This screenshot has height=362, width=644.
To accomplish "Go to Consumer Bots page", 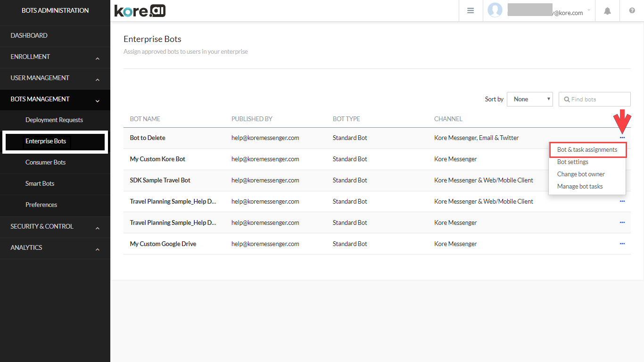I will click(x=46, y=163).
